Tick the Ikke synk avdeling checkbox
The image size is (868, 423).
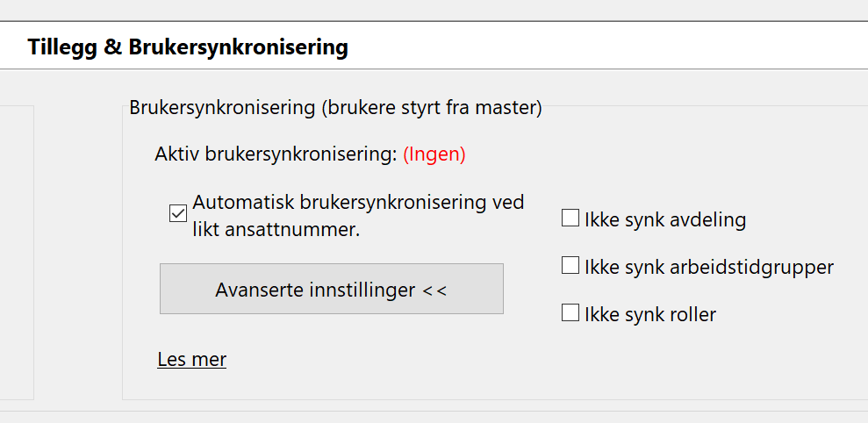570,219
